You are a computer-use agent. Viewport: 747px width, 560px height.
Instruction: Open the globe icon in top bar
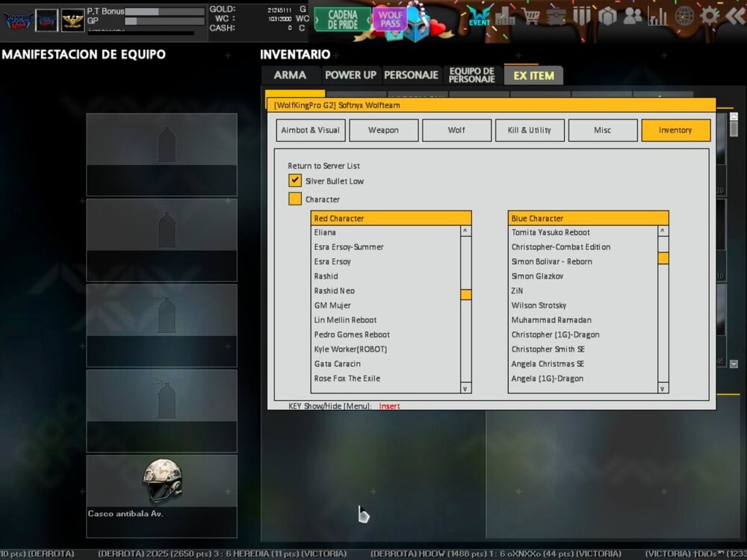click(684, 16)
